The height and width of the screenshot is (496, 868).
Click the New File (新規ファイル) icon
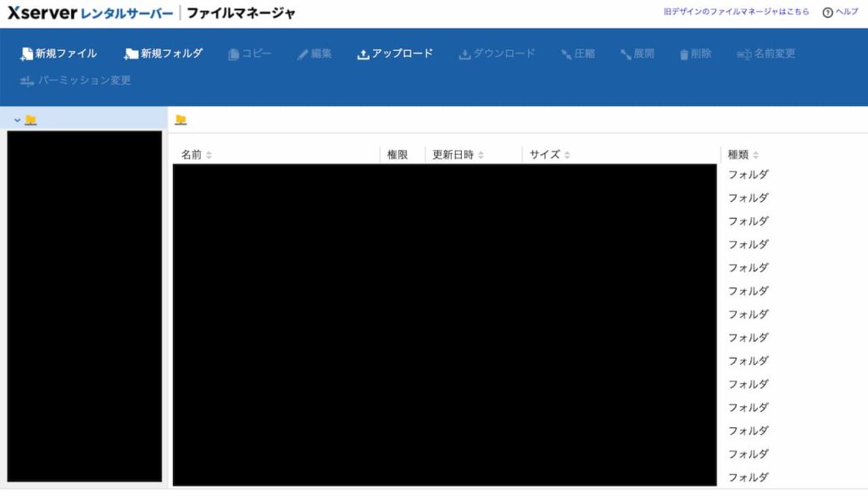click(x=26, y=54)
